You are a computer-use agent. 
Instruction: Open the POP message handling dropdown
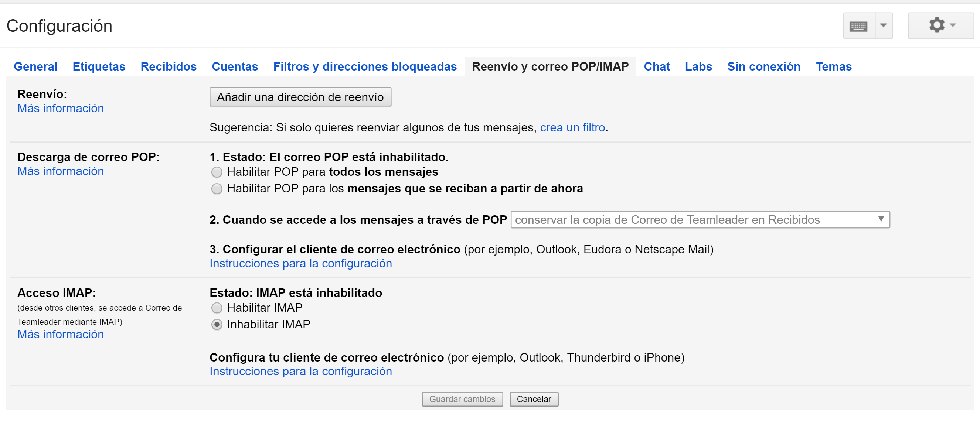click(700, 220)
